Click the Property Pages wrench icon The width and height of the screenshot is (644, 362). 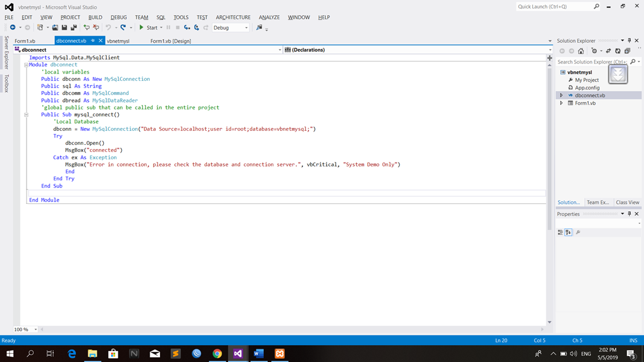pyautogui.click(x=578, y=232)
